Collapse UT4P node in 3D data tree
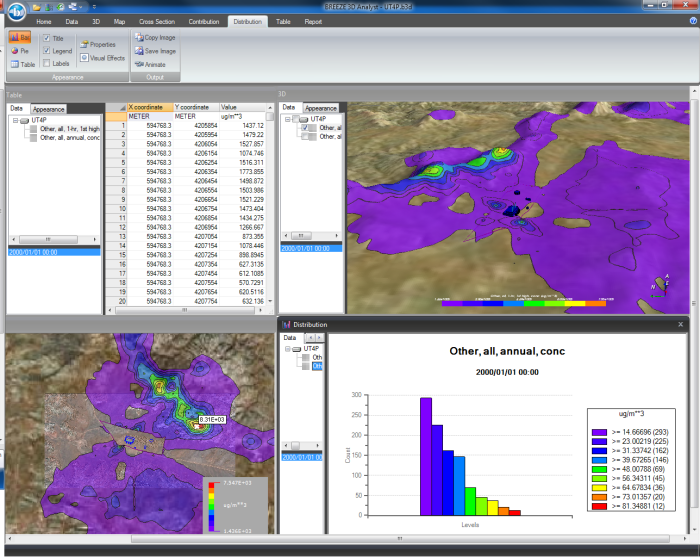Viewport: 700px width, 557px height. pyautogui.click(x=288, y=119)
